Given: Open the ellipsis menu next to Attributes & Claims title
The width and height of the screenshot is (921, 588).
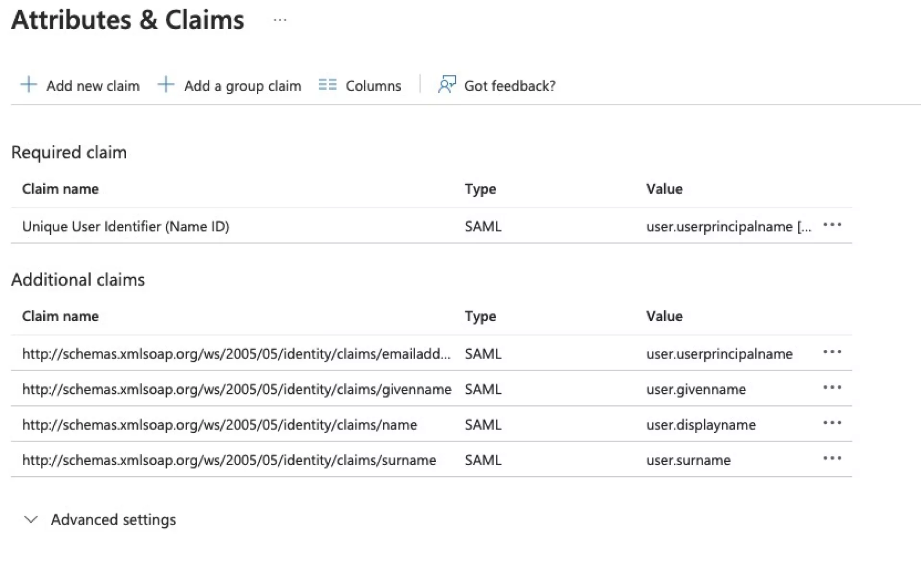Looking at the screenshot, I should 279,20.
